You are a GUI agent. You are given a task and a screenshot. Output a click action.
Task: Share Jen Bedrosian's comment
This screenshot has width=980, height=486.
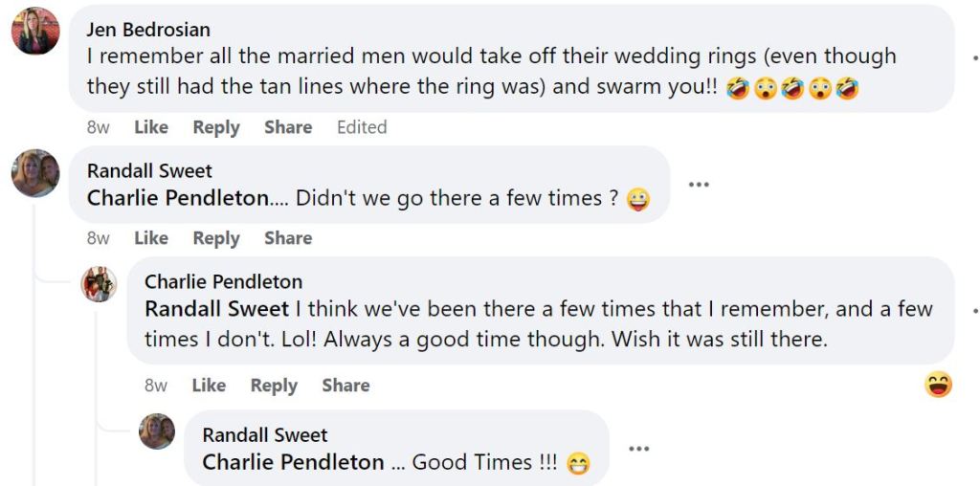click(288, 127)
